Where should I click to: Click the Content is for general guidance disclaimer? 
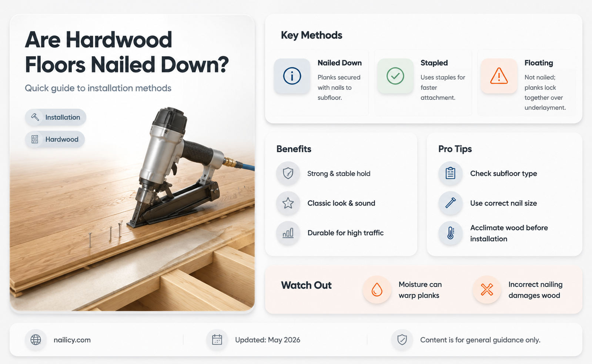pyautogui.click(x=480, y=340)
